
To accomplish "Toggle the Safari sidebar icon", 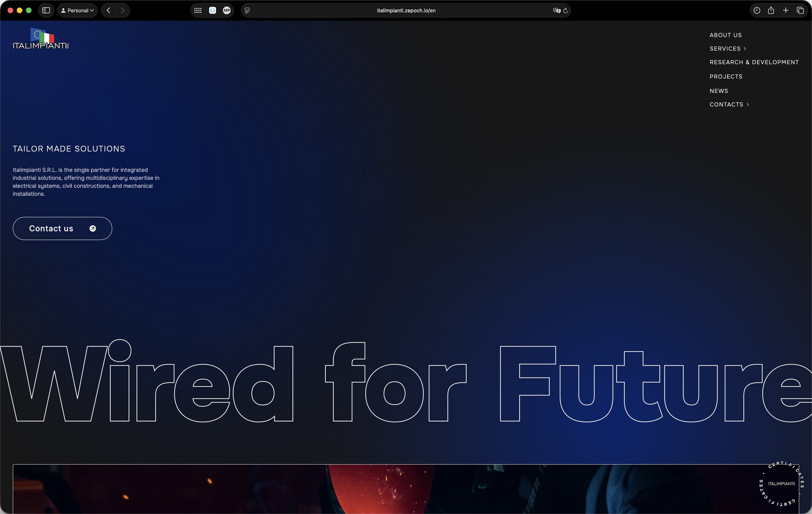I will pyautogui.click(x=46, y=10).
